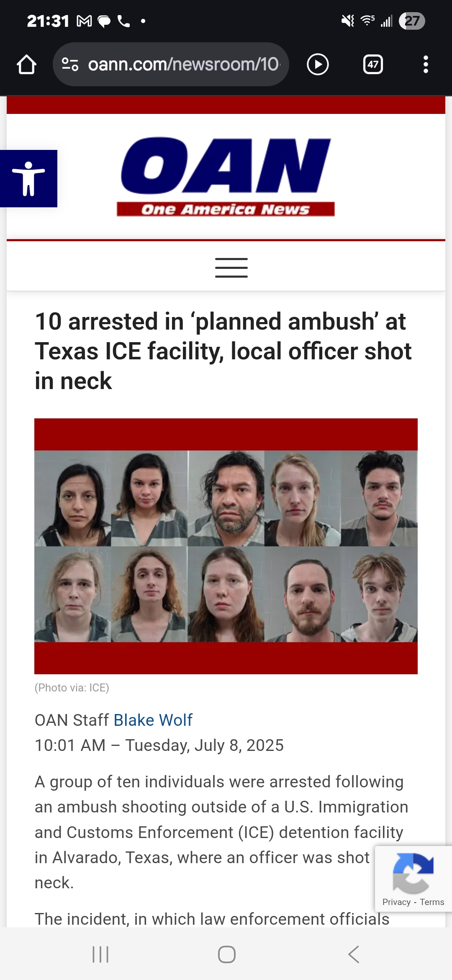Open the reCAPTCHA Terms link
The height and width of the screenshot is (980, 452).
pyautogui.click(x=432, y=902)
